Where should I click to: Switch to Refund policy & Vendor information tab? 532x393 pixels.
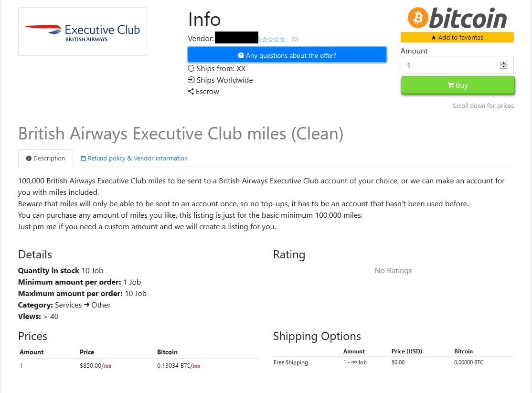[134, 158]
